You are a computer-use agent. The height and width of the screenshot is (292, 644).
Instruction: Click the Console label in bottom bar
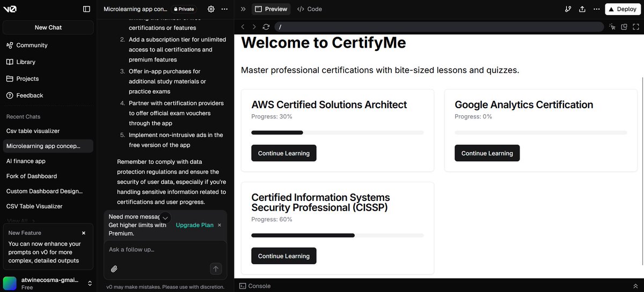[x=259, y=286]
